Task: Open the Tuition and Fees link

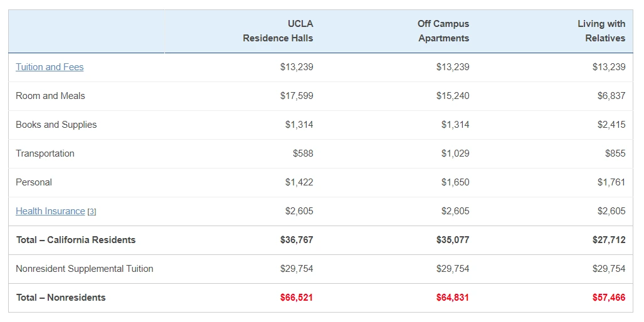Action: click(50, 67)
